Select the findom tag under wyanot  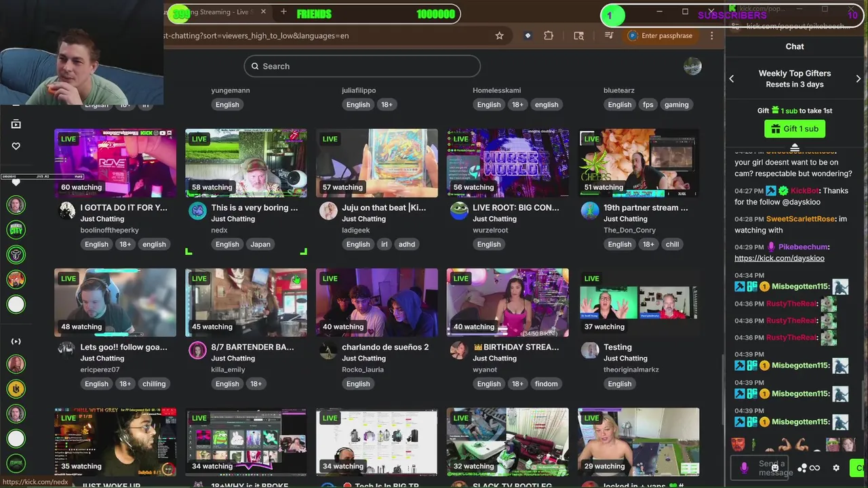pos(547,384)
